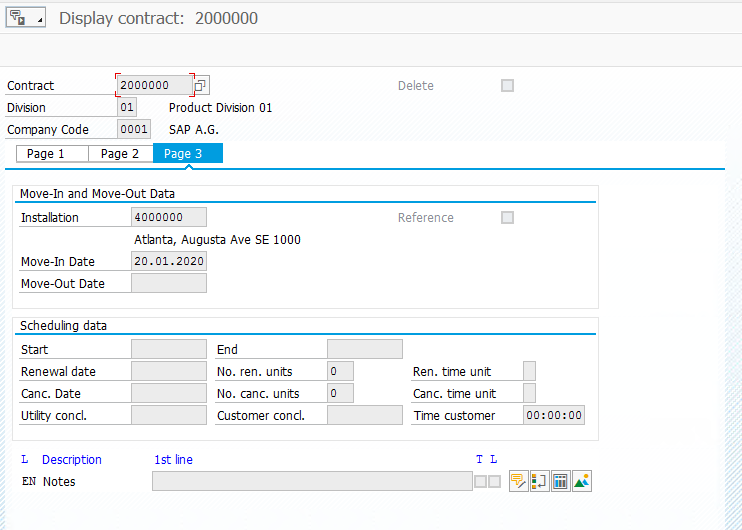Click the Move-In Date field

tap(169, 261)
